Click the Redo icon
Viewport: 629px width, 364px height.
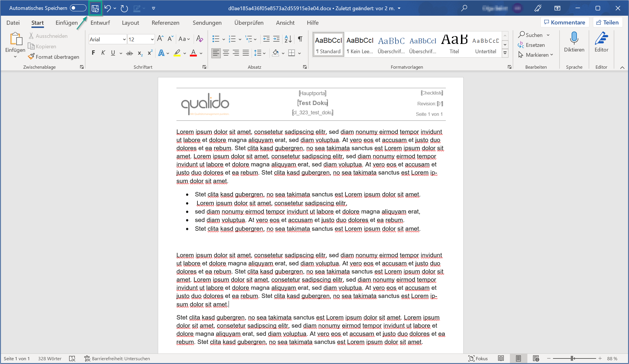[124, 8]
